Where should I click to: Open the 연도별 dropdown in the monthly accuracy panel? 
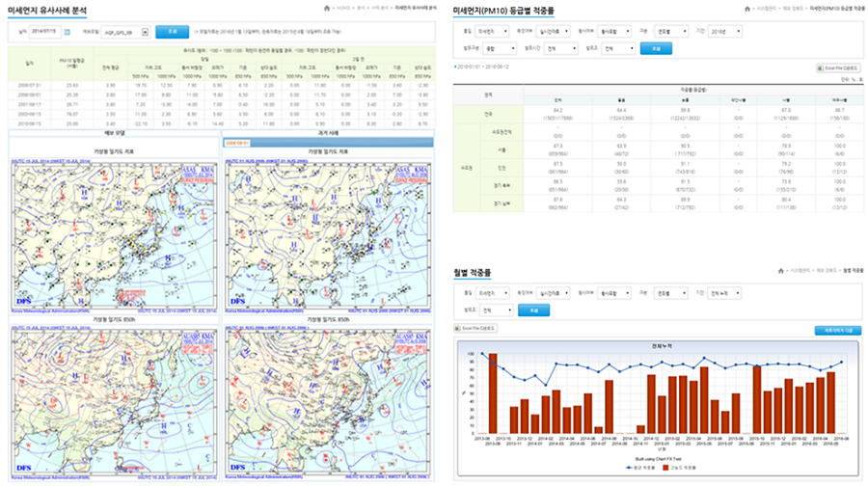point(671,293)
